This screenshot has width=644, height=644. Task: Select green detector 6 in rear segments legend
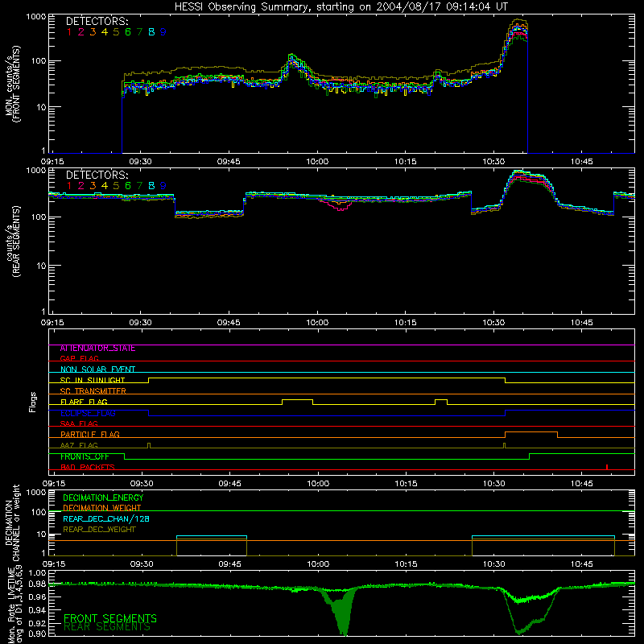[x=128, y=186]
